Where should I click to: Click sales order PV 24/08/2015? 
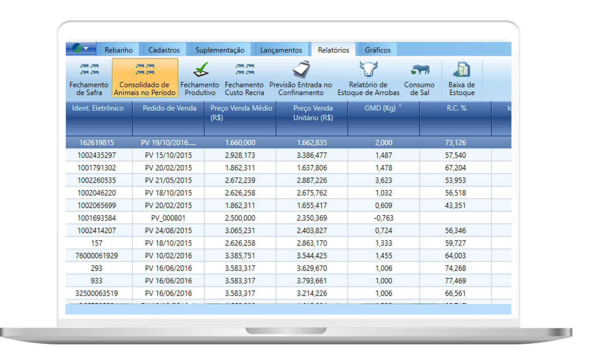[x=168, y=231]
